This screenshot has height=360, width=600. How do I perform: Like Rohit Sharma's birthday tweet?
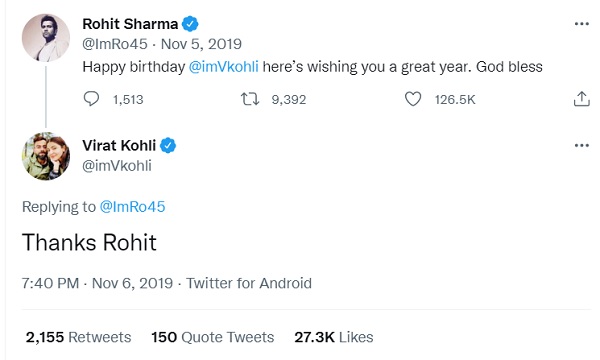click(413, 99)
